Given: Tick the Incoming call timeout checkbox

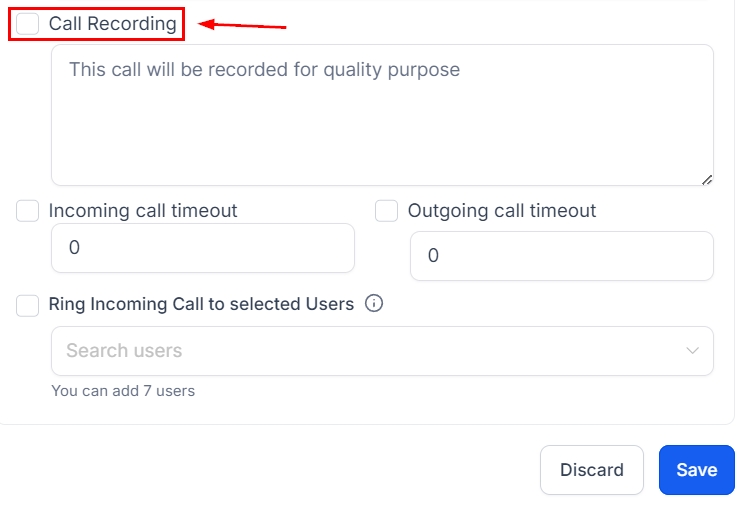Looking at the screenshot, I should tap(28, 211).
